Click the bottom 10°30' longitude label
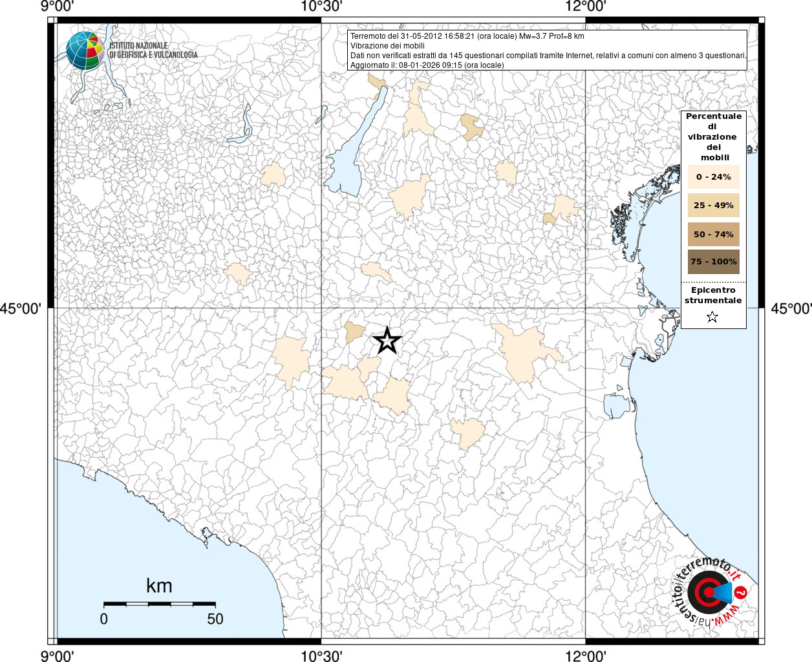This screenshot has width=812, height=662. [x=321, y=656]
